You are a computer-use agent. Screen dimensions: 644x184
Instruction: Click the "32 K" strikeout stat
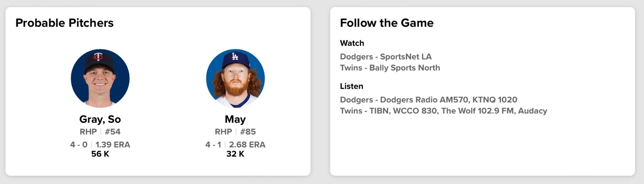coord(235,154)
